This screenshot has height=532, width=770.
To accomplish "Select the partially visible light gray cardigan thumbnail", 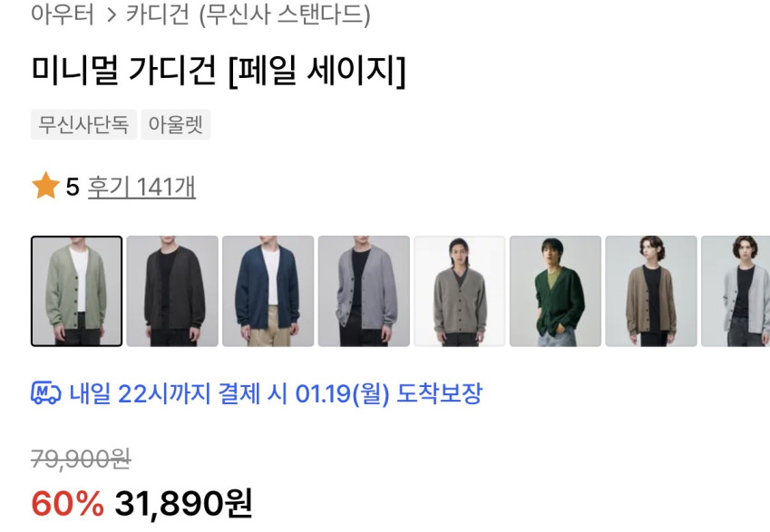I will pyautogui.click(x=736, y=291).
